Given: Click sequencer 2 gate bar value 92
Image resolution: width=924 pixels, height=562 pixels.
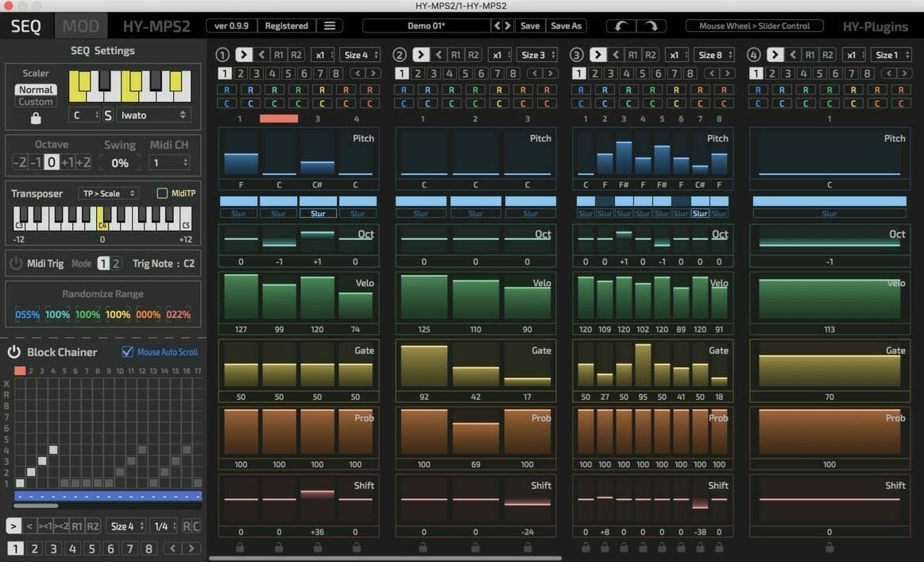Looking at the screenshot, I should [423, 366].
